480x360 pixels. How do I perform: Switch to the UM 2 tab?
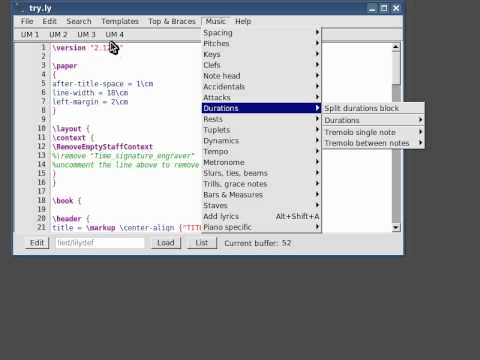(58, 35)
